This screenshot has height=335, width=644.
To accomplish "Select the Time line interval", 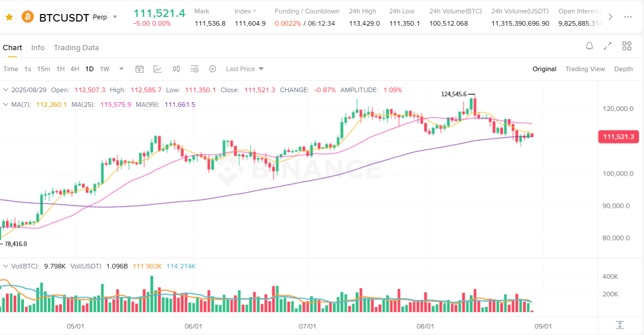I will click(11, 69).
